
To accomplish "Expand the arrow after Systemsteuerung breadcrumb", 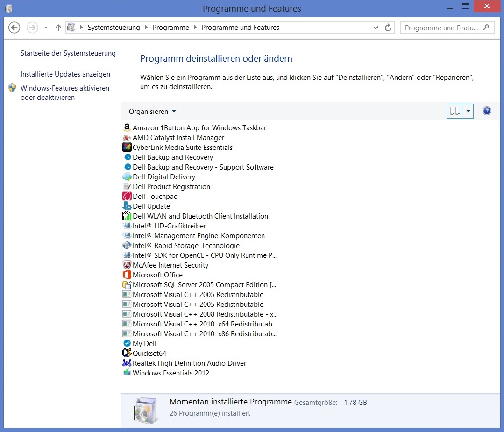I will [x=146, y=28].
